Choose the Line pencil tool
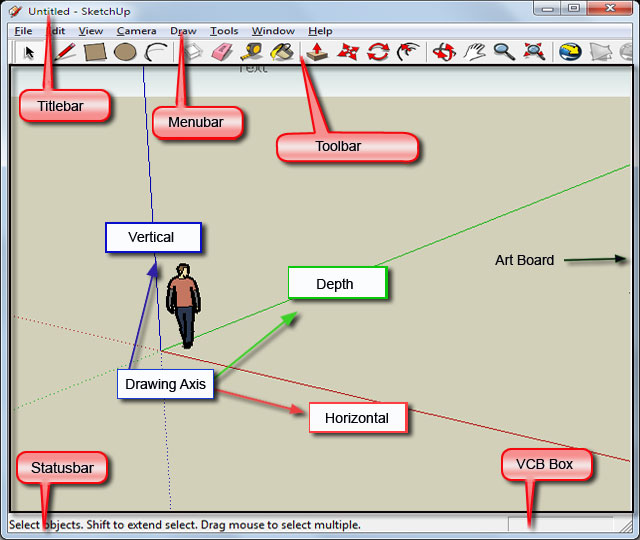This screenshot has height=540, width=640. pyautogui.click(x=65, y=52)
